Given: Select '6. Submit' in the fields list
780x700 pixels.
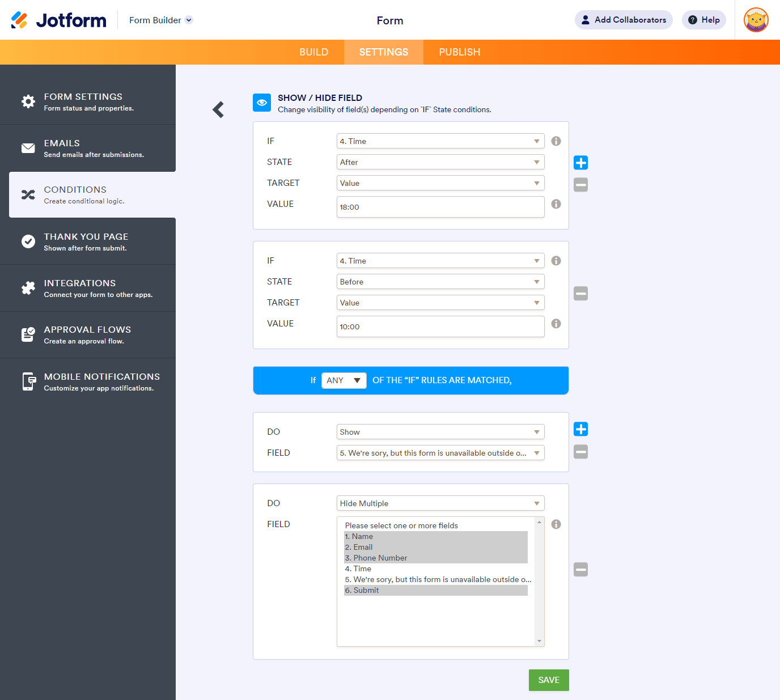Looking at the screenshot, I should point(436,590).
